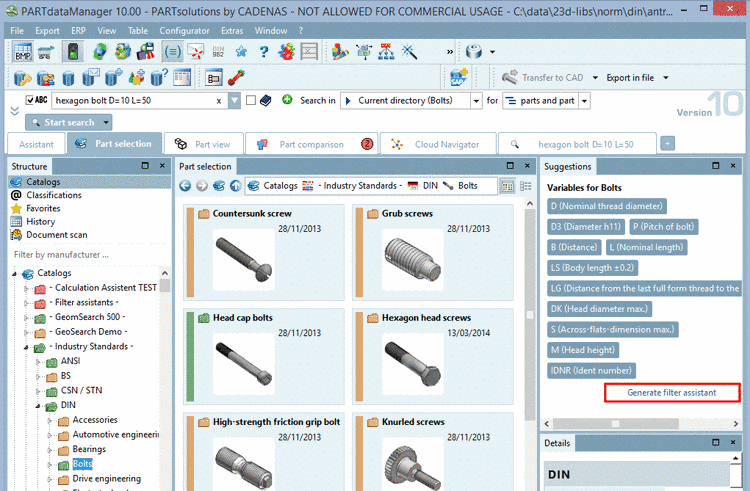Open the Start search dropdown arrow
750x491 pixels.
tap(106, 123)
